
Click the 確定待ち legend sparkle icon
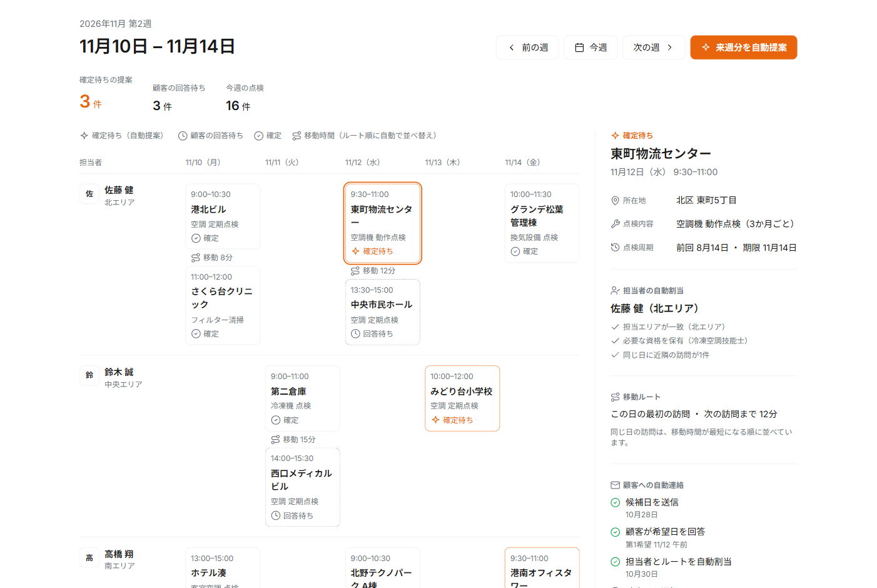[x=84, y=136]
